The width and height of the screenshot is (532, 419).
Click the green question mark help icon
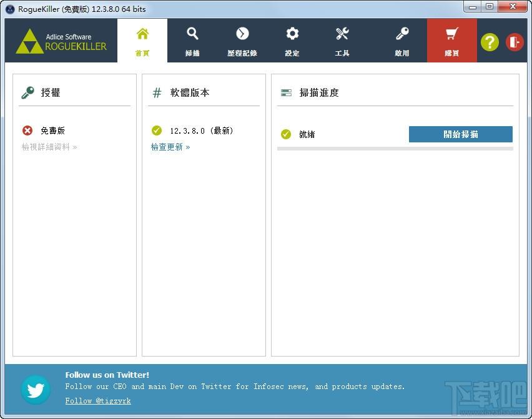(x=490, y=42)
